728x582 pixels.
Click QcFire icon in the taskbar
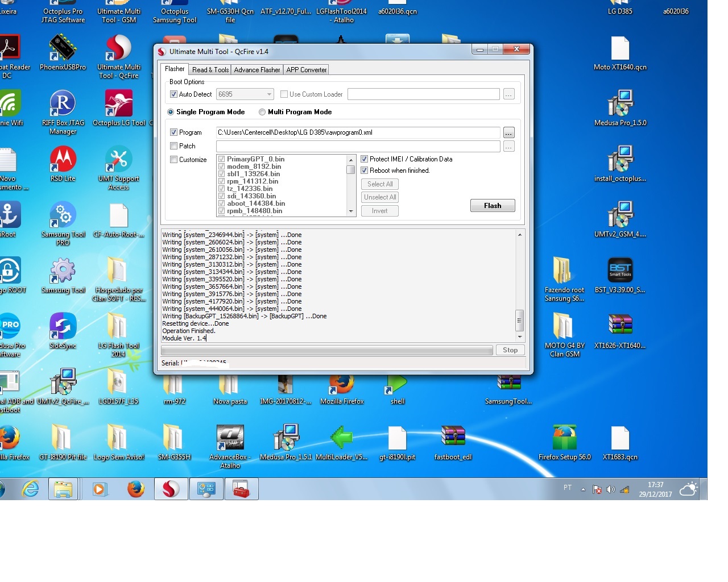(x=171, y=489)
